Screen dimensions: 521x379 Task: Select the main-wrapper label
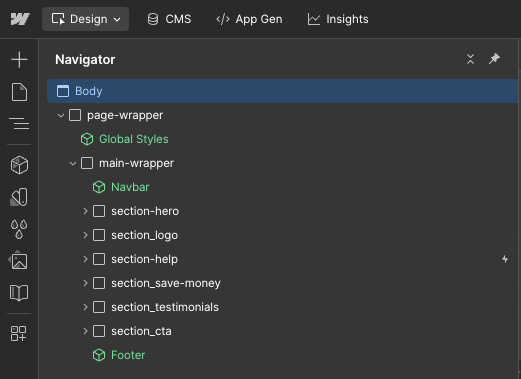click(x=136, y=163)
